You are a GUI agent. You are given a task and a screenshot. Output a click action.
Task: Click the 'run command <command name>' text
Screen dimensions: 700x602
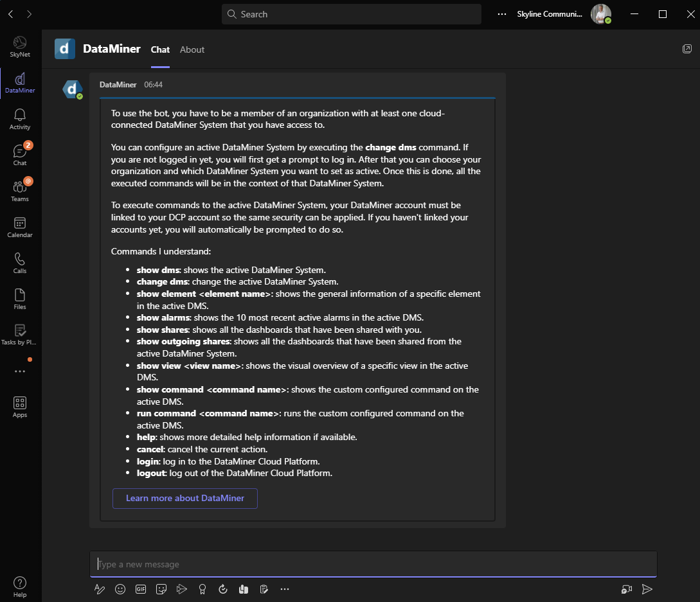(208, 414)
